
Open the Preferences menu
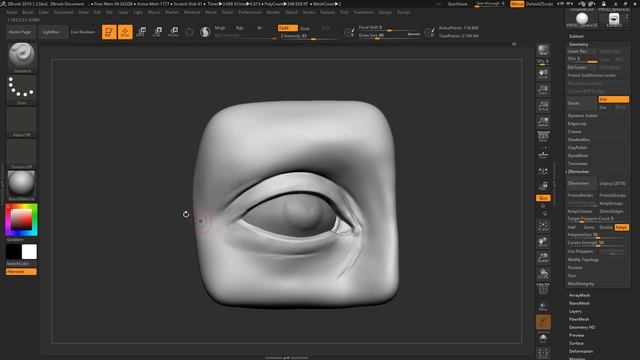coord(250,12)
